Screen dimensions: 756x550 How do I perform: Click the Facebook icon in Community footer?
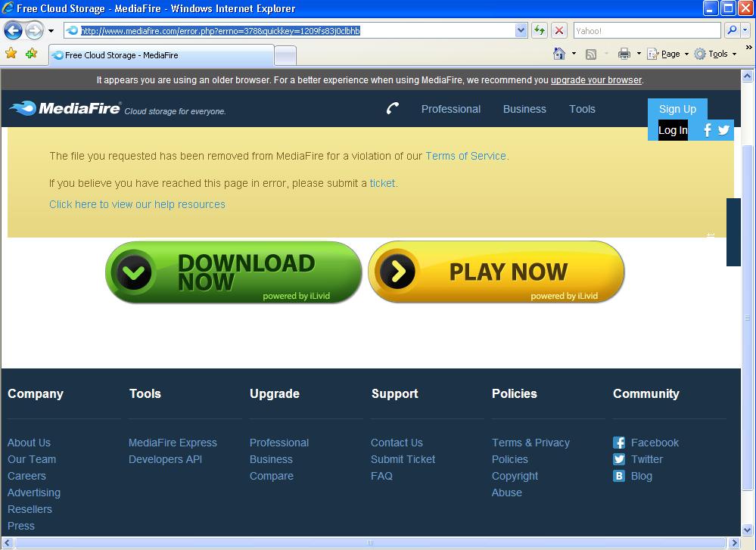coord(619,443)
